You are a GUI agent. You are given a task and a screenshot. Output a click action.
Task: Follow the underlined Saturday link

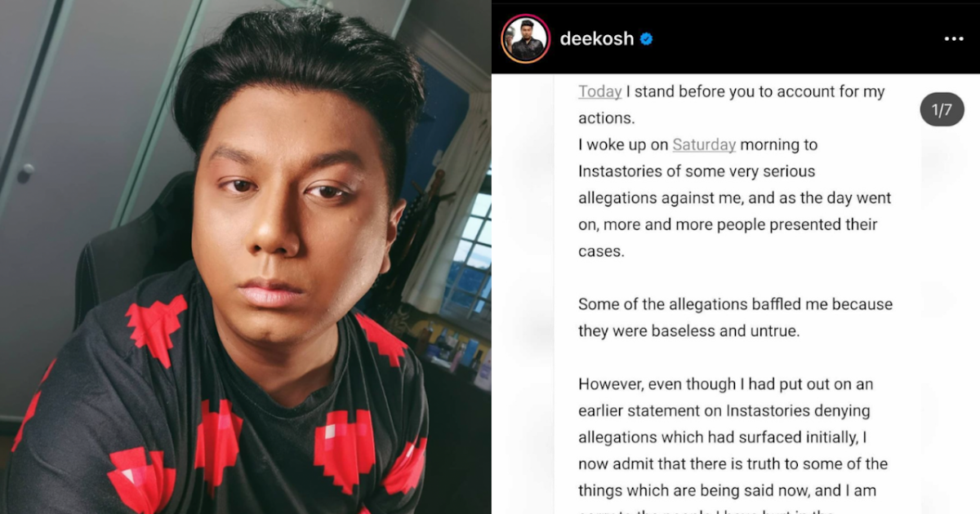click(704, 144)
